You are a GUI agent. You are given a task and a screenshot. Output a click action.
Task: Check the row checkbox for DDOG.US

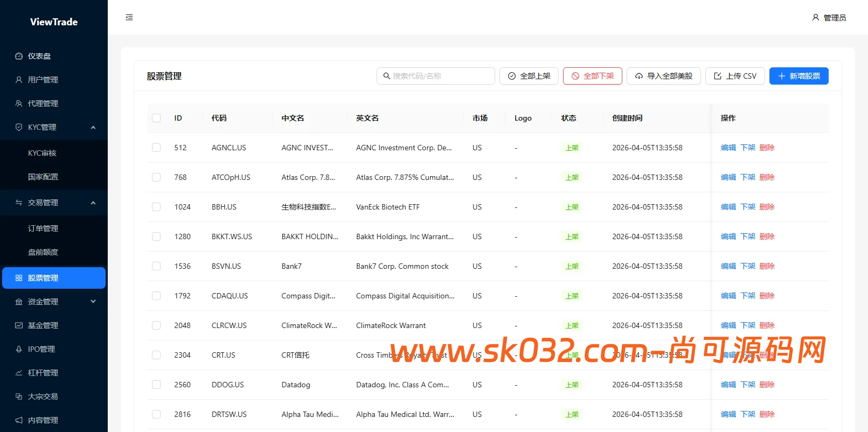156,385
